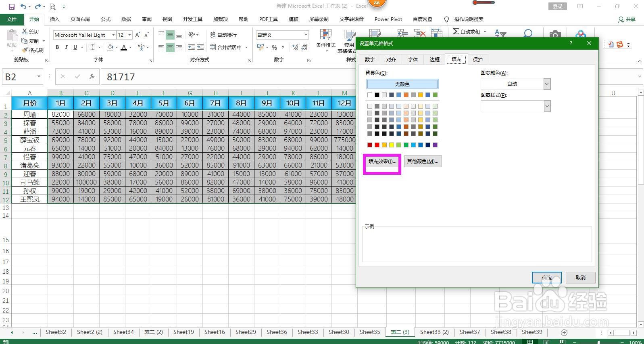Open the font size dropdown
This screenshot has width=644, height=344.
(x=129, y=35)
